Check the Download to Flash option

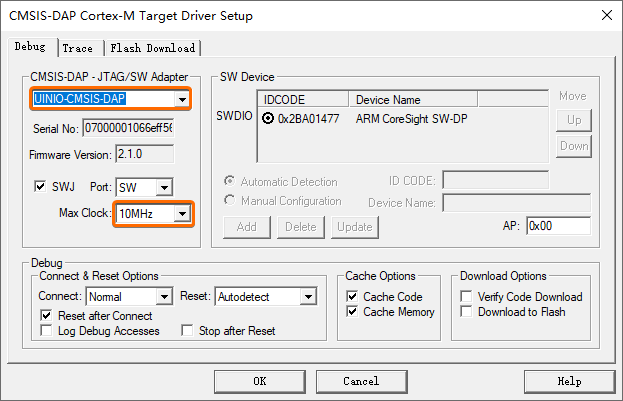[466, 312]
